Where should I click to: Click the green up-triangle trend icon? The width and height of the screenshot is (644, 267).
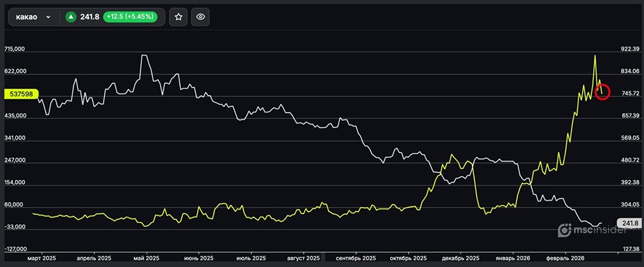[x=71, y=17]
